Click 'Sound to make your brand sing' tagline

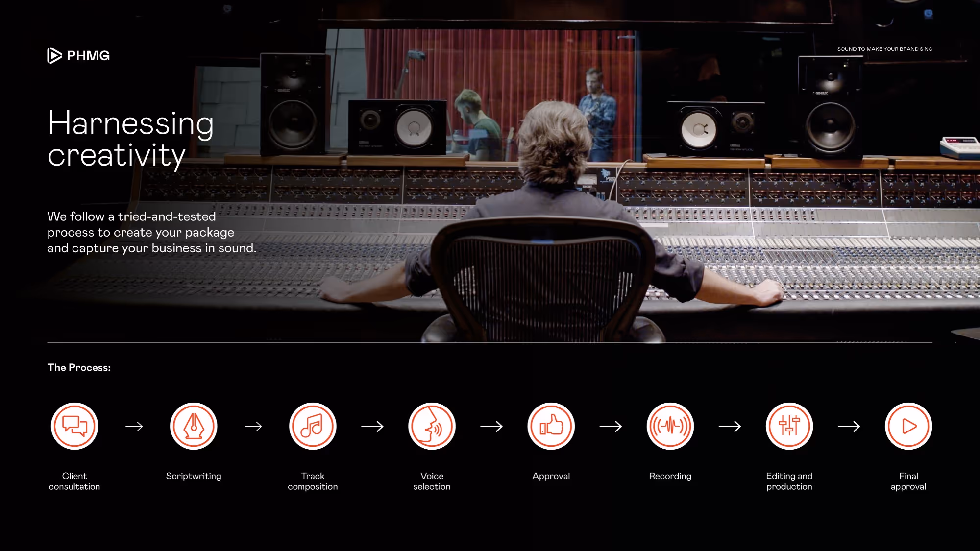(x=884, y=49)
